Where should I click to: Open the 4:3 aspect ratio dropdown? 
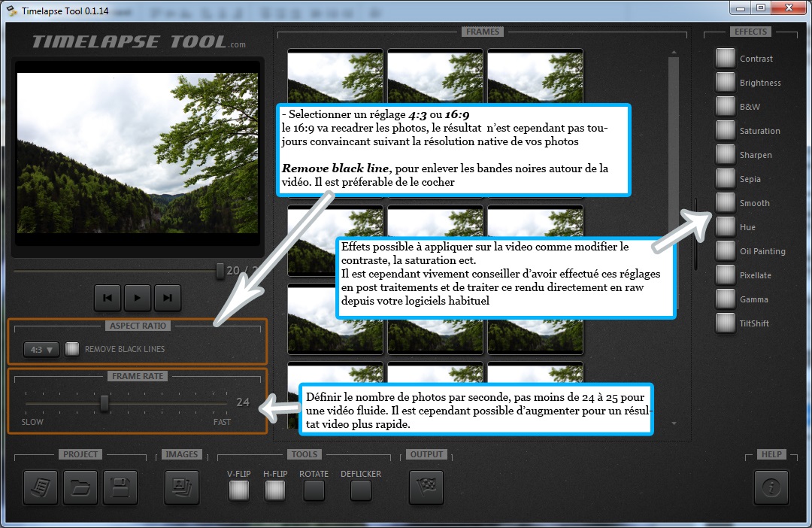41,349
